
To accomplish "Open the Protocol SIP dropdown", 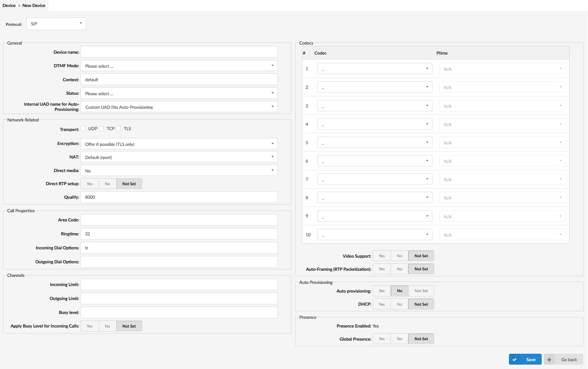I will tap(56, 24).
